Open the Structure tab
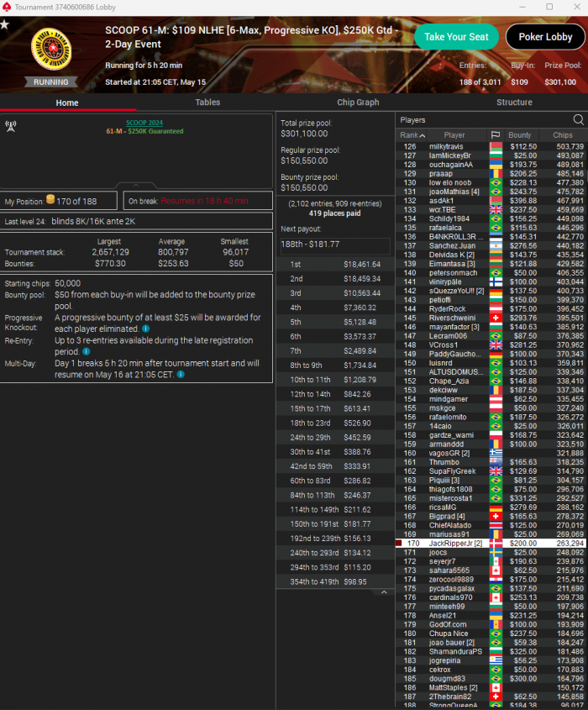This screenshot has height=710, width=588. (x=514, y=103)
